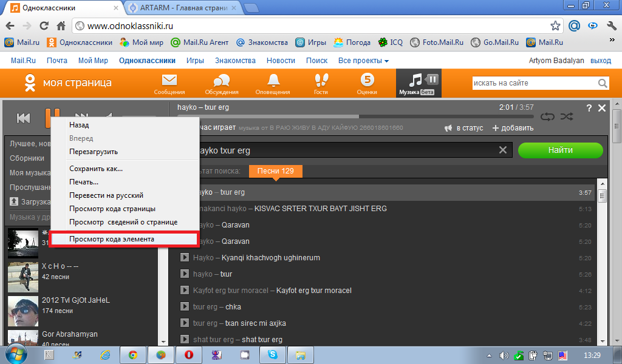Click the browser back arrow
The width and height of the screenshot is (622, 364).
10,26
